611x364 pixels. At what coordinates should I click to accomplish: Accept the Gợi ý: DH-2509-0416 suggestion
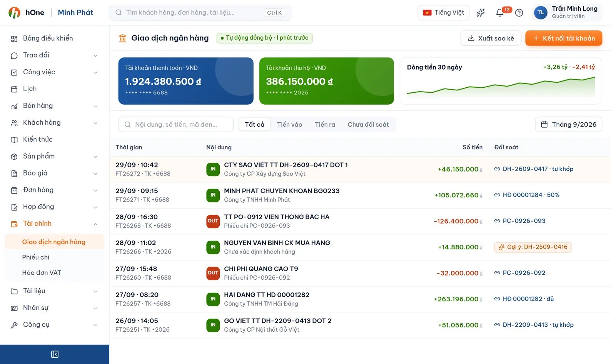[x=533, y=247]
